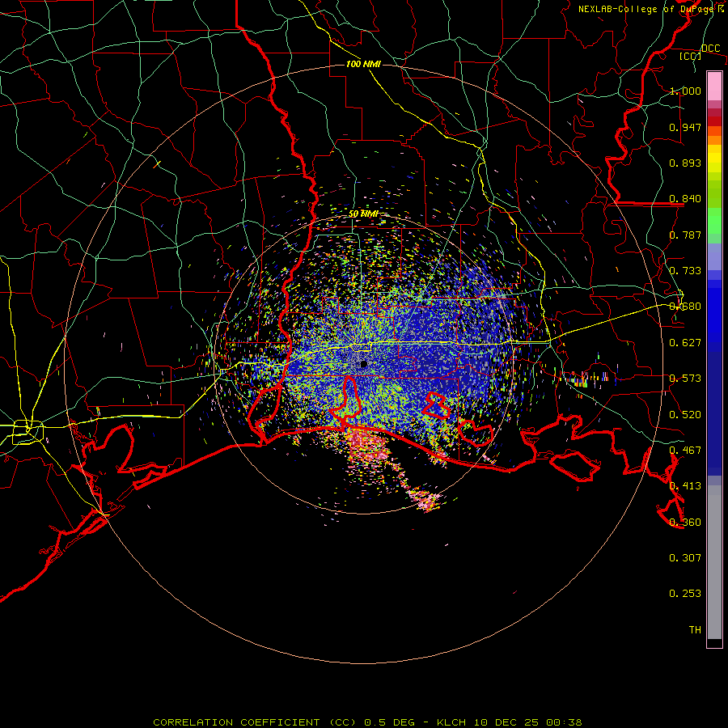Click the 0.307 scale value
The width and height of the screenshot is (728, 728).
685,558
